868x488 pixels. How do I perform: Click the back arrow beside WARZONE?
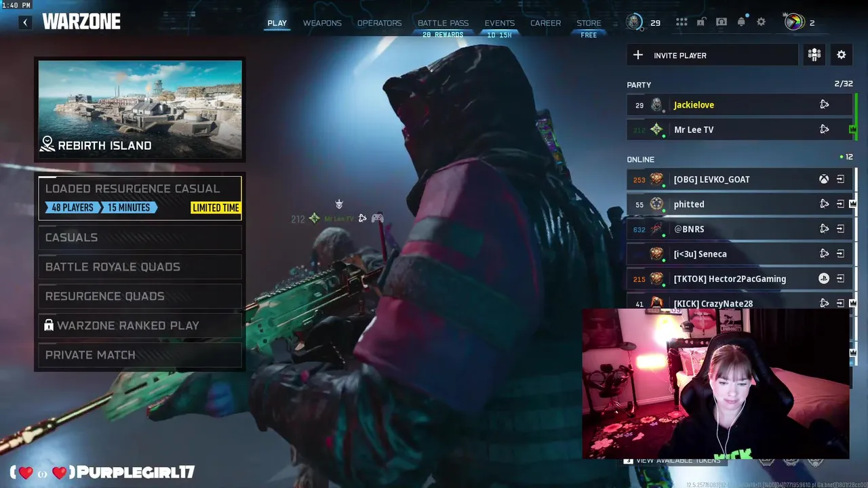pos(25,22)
